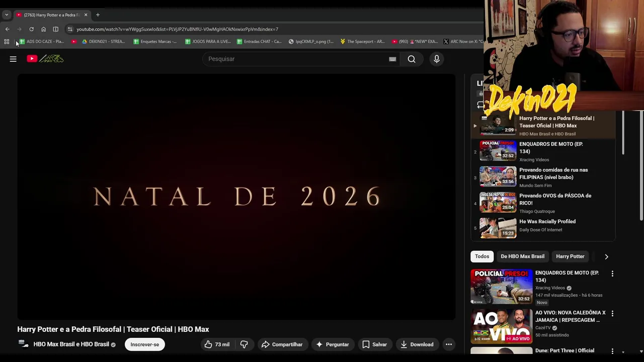The image size is (644, 362).
Task: Show more filter chips with right arrow
Action: 606,256
